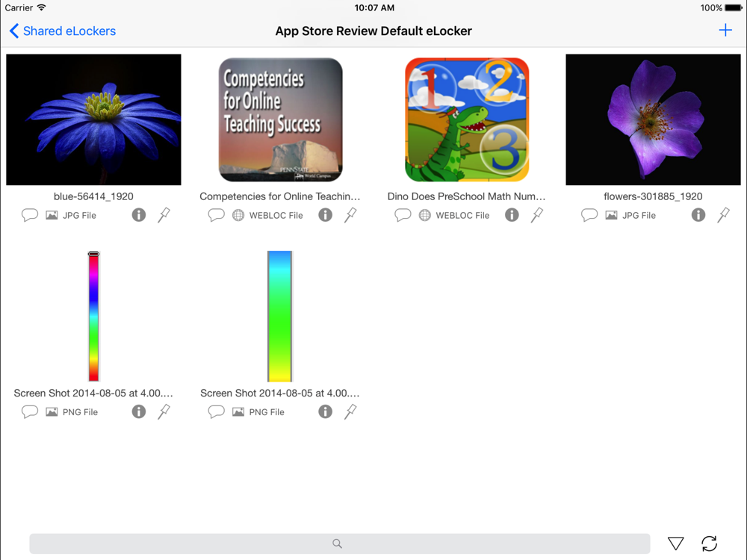The height and width of the screenshot is (560, 747).
Task: Open the filter triangle dropdown
Action: tap(675, 544)
